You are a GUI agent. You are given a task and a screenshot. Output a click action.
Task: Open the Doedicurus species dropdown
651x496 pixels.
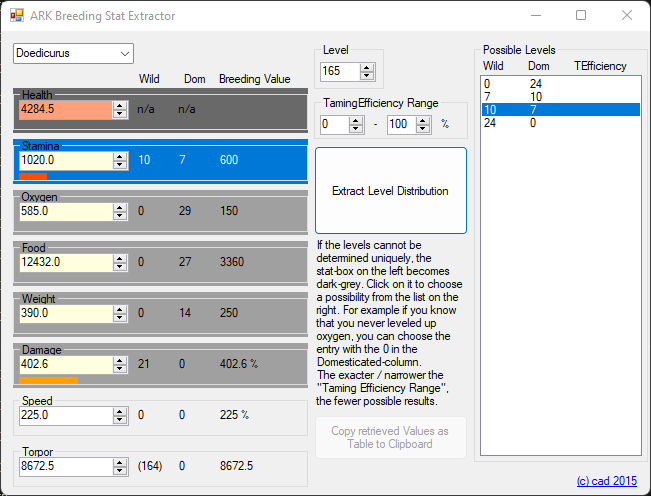pos(73,54)
